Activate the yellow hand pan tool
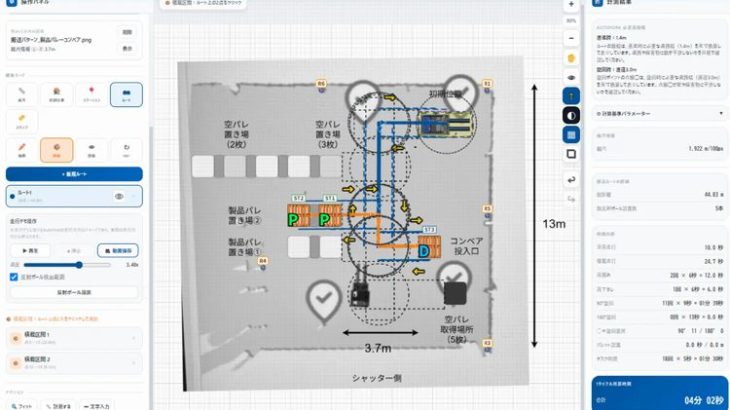Screen dimensions: 730x410 tap(571, 58)
